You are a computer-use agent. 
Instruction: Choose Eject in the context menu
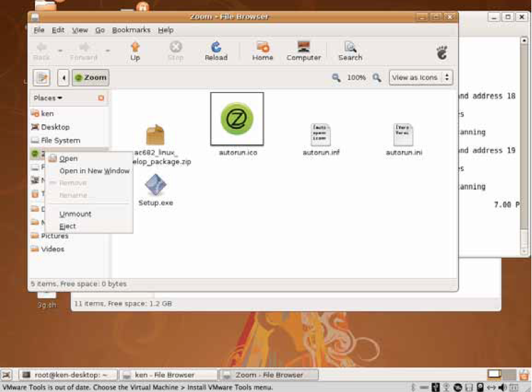pyautogui.click(x=89, y=226)
